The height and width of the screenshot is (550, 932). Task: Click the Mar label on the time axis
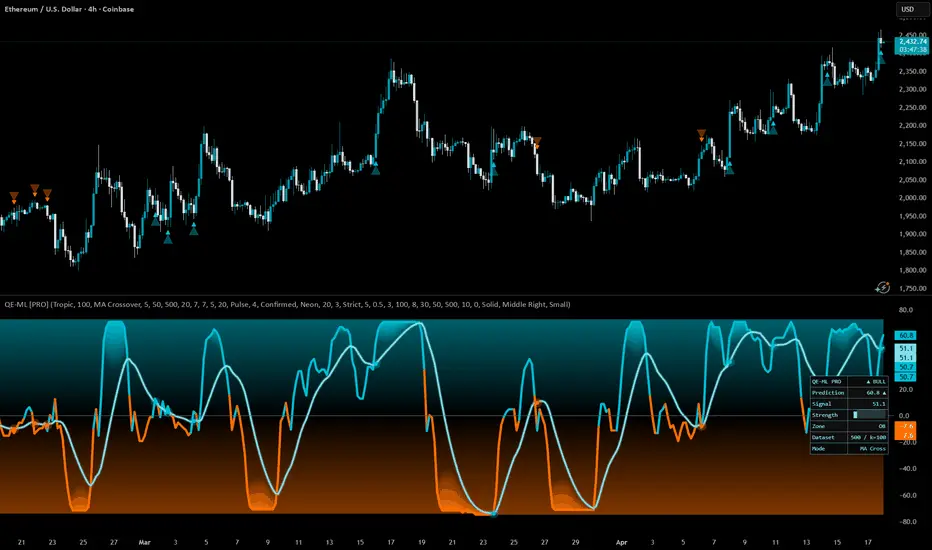[x=144, y=542]
